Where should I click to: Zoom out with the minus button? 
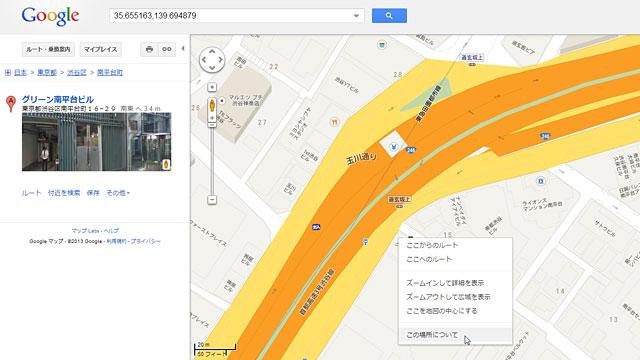click(x=212, y=200)
